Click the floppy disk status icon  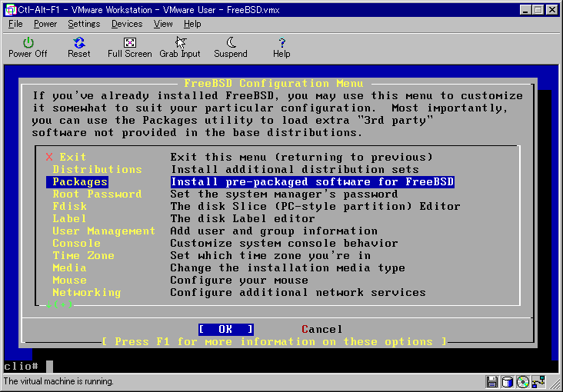point(492,381)
